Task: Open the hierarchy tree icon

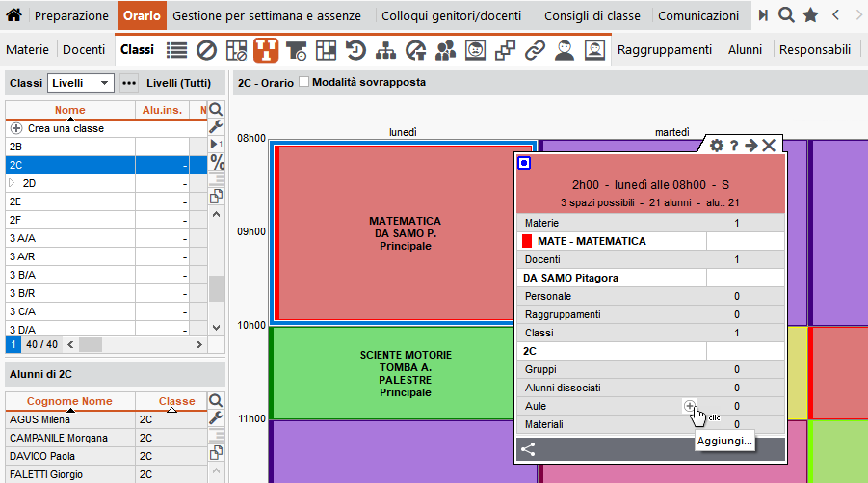Action: pyautogui.click(x=386, y=50)
